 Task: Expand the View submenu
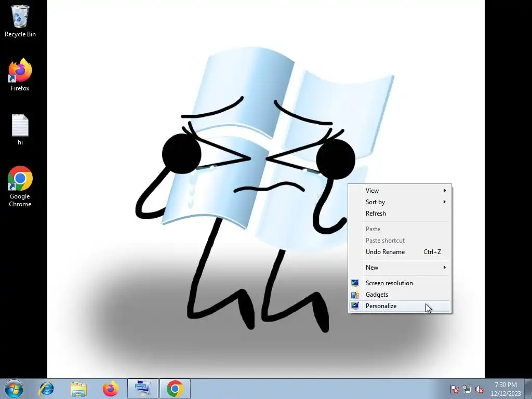(400, 191)
